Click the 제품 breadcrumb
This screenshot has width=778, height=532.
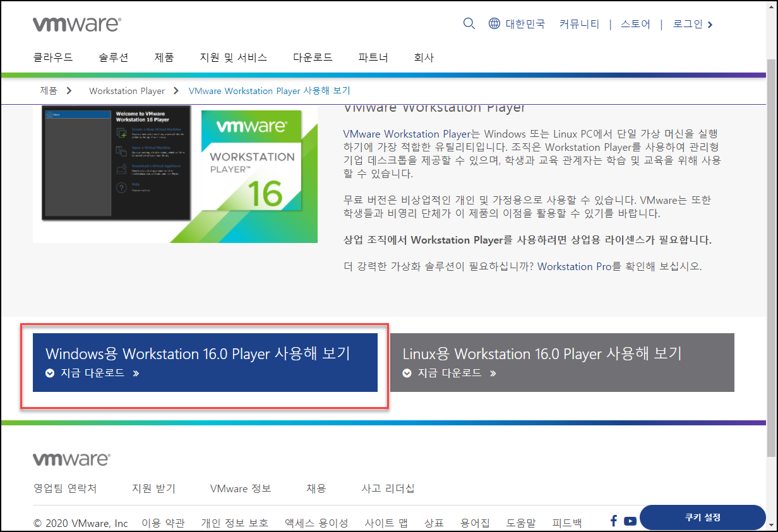click(x=49, y=91)
